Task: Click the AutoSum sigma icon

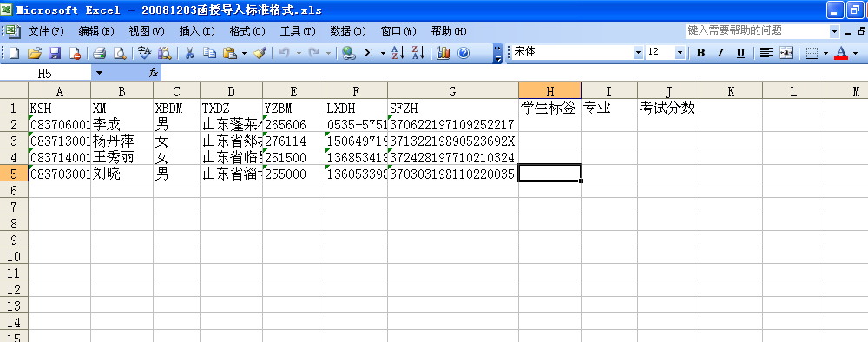Action: [x=368, y=53]
